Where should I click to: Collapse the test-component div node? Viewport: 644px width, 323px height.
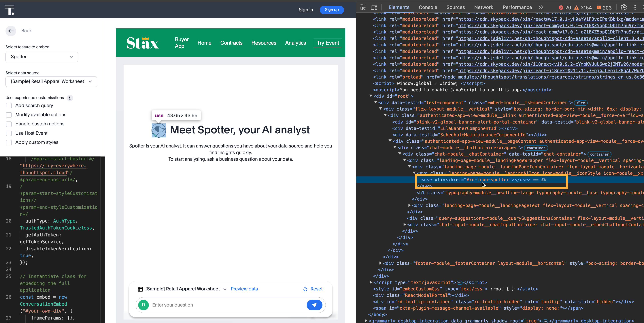click(x=375, y=102)
